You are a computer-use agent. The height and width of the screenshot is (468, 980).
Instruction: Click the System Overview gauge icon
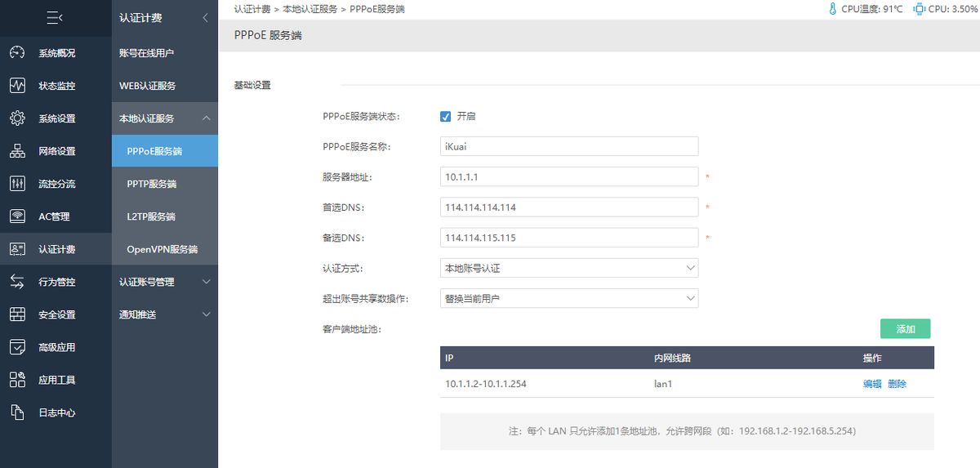click(17, 53)
